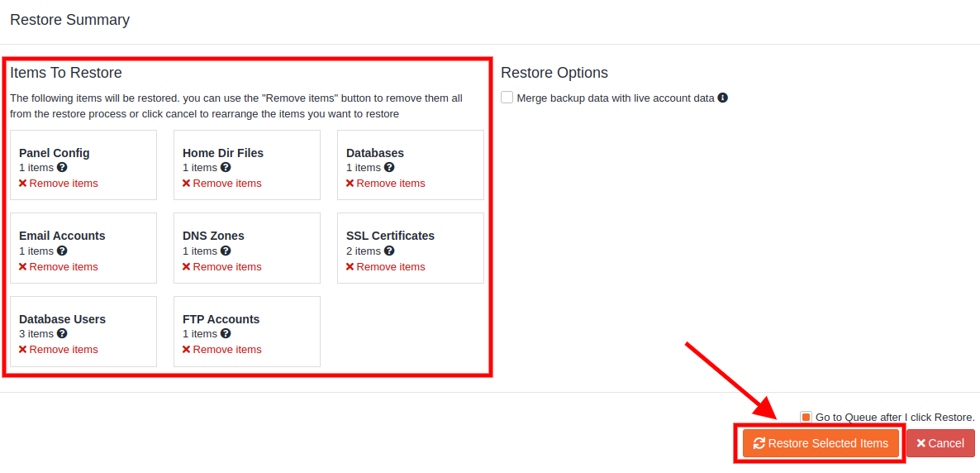Remove items from Panel Config
980x473 pixels.
point(59,184)
